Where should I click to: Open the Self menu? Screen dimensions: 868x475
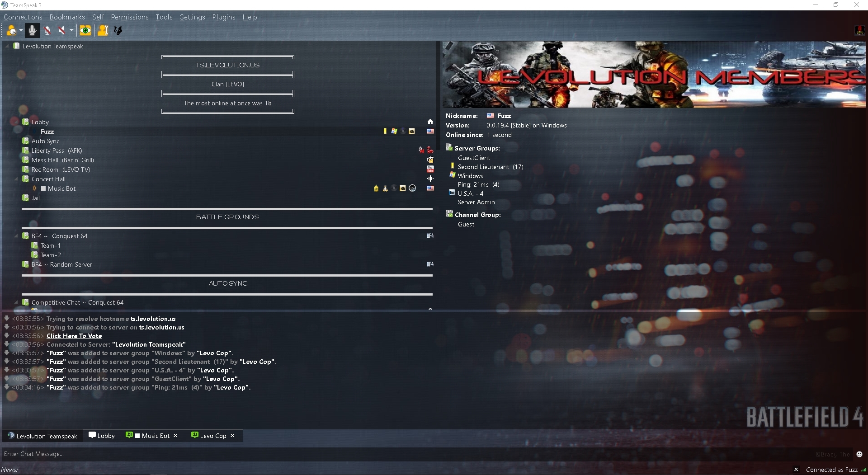click(98, 17)
